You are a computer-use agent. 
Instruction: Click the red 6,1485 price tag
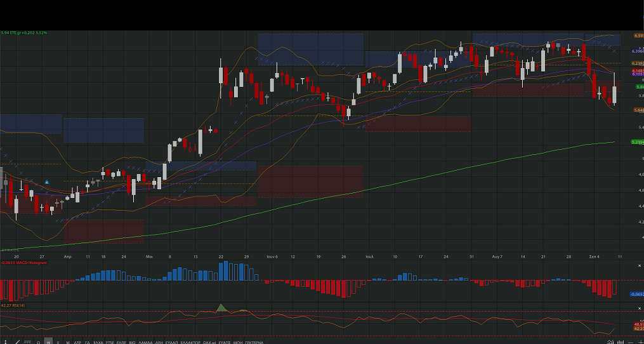click(638, 70)
